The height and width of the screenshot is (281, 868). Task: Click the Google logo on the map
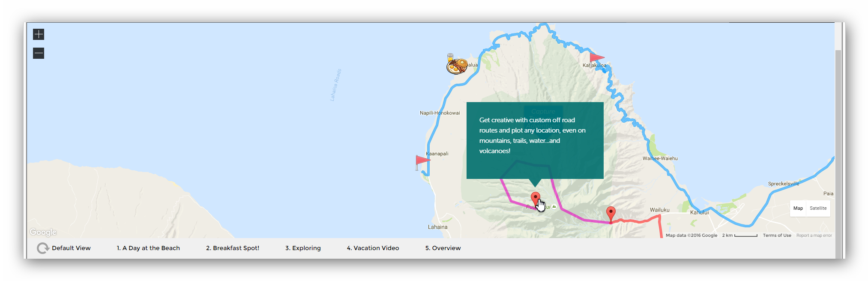click(43, 232)
